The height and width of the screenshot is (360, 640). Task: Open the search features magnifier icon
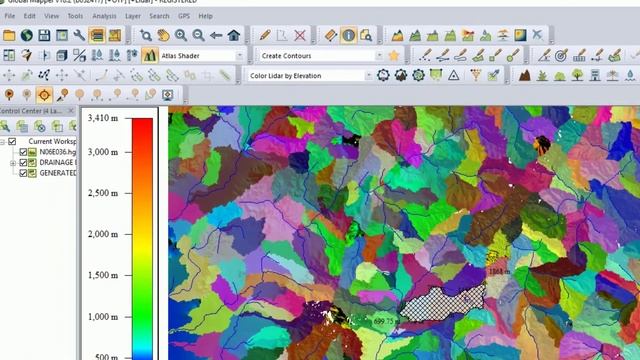pyautogui.click(x=366, y=36)
